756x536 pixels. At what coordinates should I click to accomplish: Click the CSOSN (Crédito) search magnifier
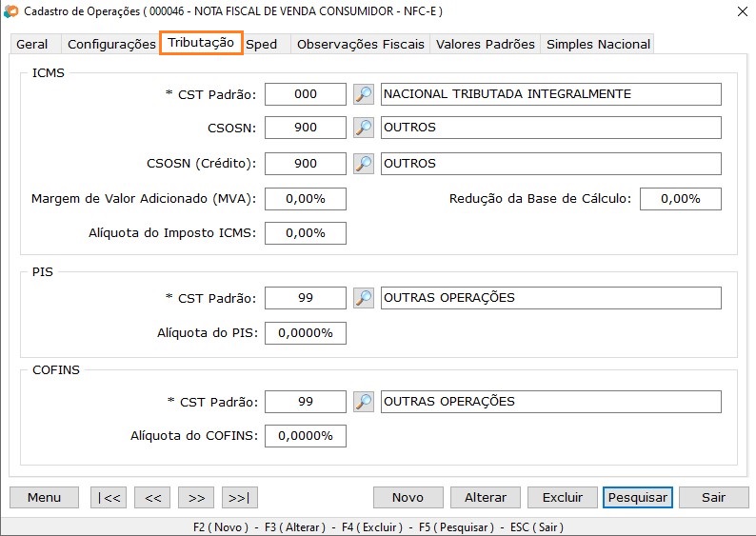pos(364,164)
